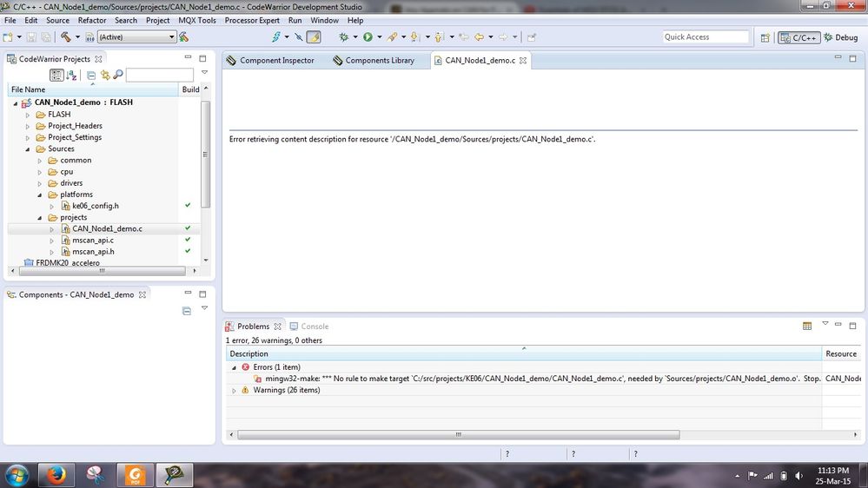Viewport: 868px width, 488px height.
Task: Switch to the C/C++ perspective
Action: click(x=798, y=37)
